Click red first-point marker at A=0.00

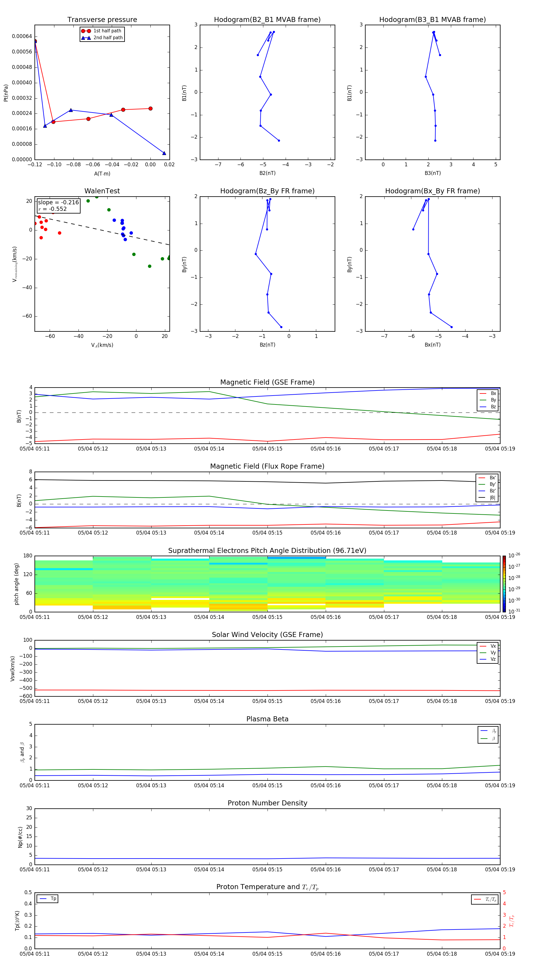(150, 108)
